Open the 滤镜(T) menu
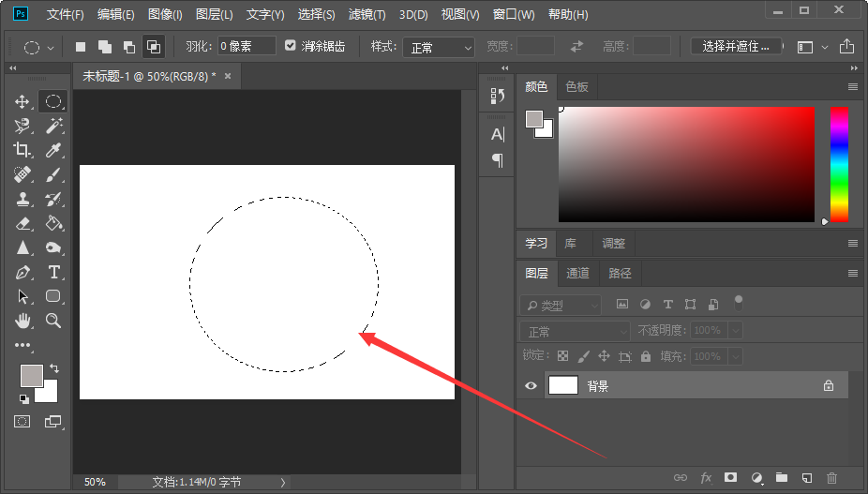 point(366,15)
